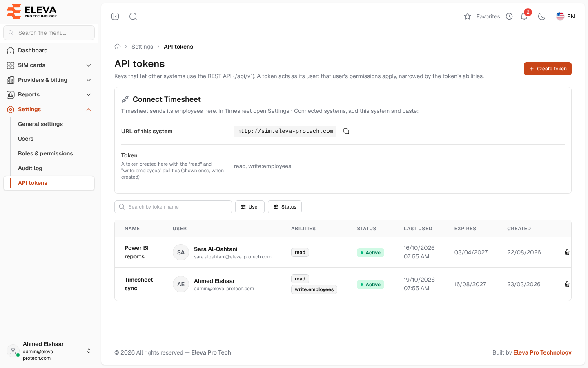Open the search magnifier in top bar

133,16
